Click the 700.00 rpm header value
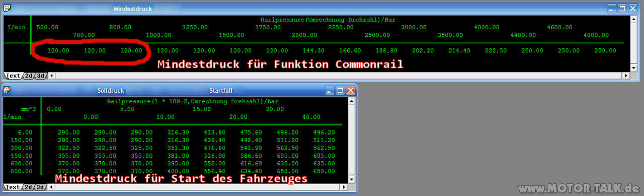 pos(84,36)
